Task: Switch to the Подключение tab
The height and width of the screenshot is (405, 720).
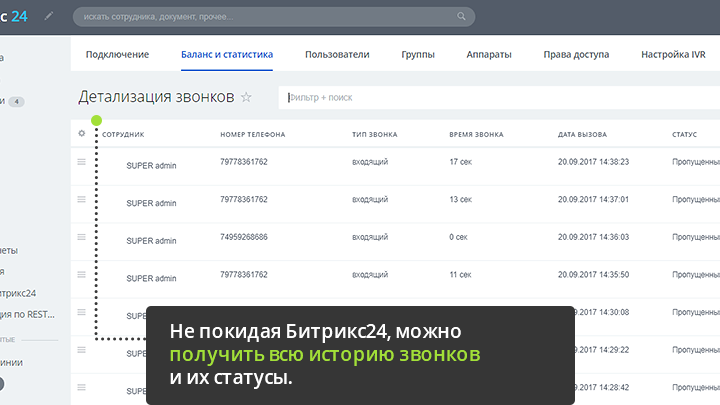Action: pos(117,55)
